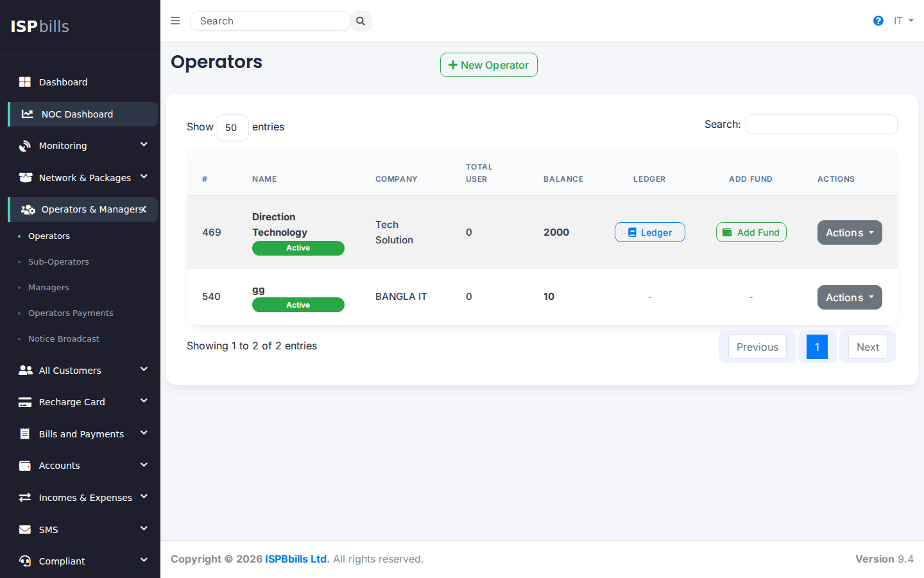Follow the ISPBbills Ltd. footer link
The width and height of the screenshot is (924, 578).
[x=297, y=559]
